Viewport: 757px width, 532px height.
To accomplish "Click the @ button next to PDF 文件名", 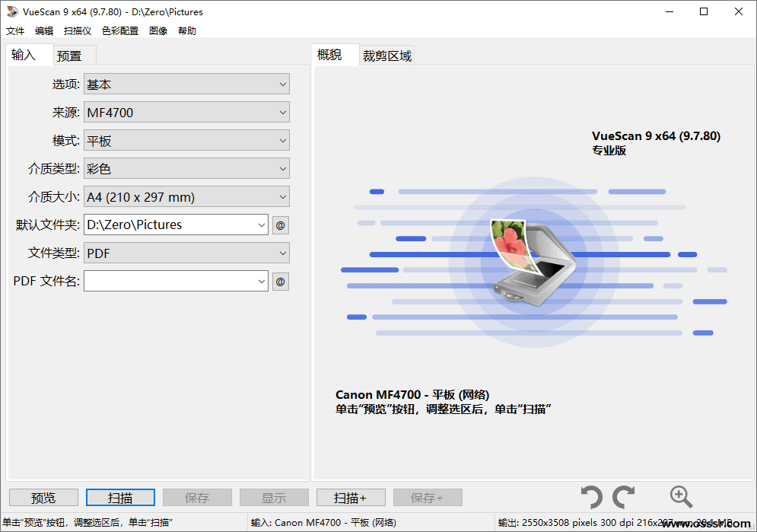I will coord(281,282).
